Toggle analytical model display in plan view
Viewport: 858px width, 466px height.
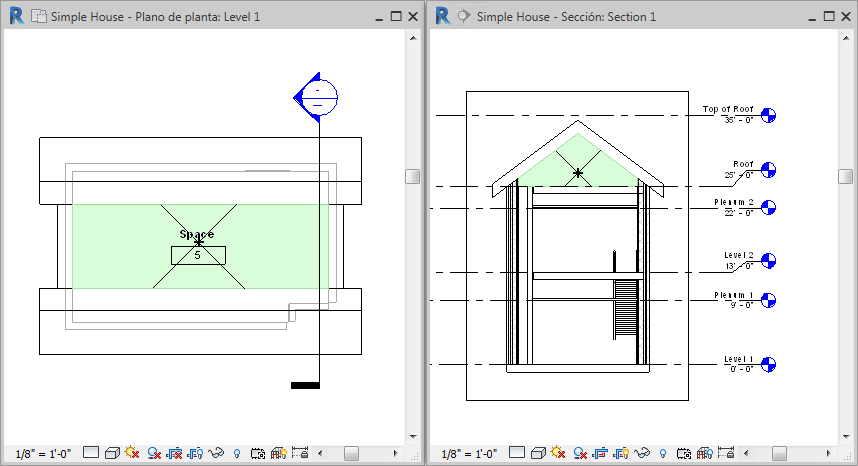(x=279, y=453)
